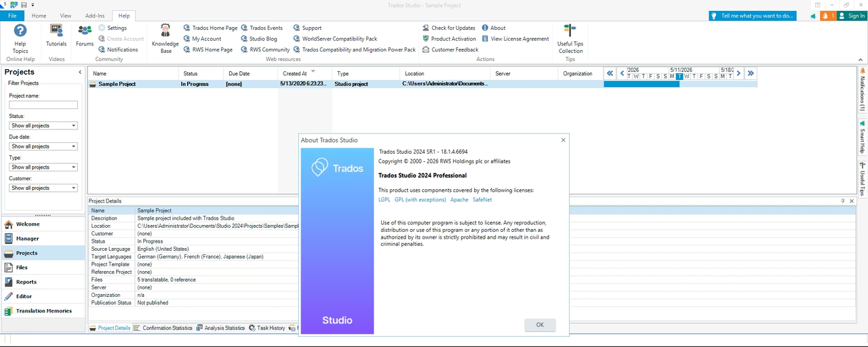Viewport: 868px width, 347px height.
Task: Open Help Topics from the ribbon
Action: tap(20, 39)
